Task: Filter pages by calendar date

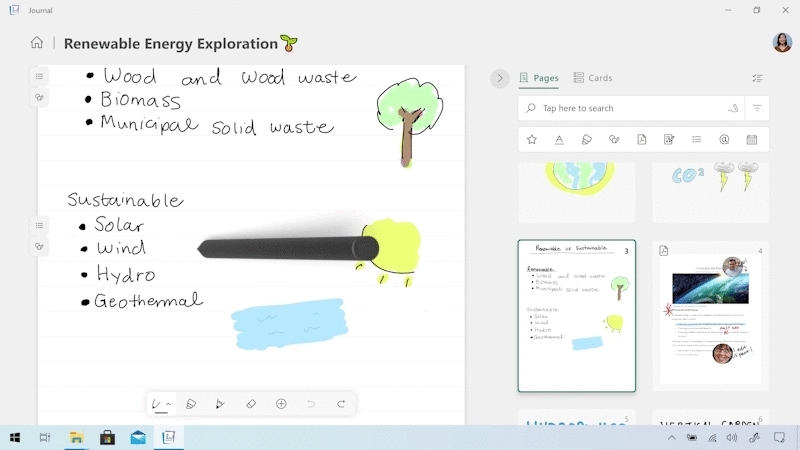Action: coord(752,140)
